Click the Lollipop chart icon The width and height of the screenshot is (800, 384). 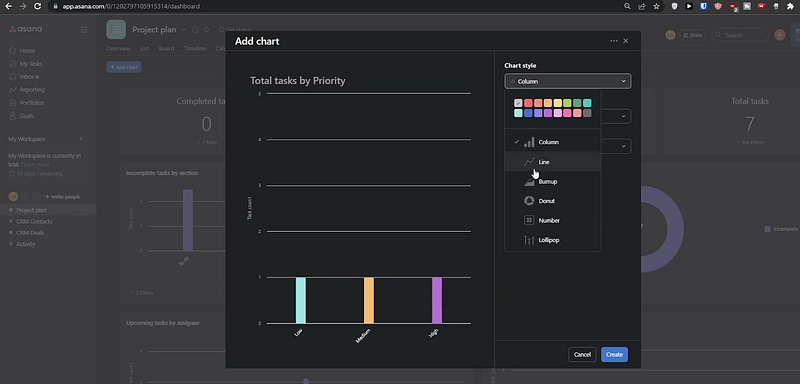pyautogui.click(x=529, y=240)
